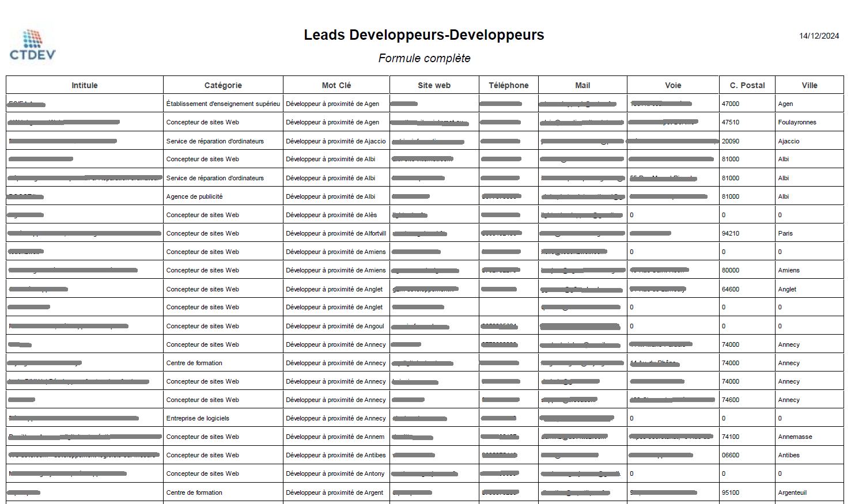Click 'Développeur à proximité de Antony' cell
The width and height of the screenshot is (851, 504).
[x=335, y=473]
